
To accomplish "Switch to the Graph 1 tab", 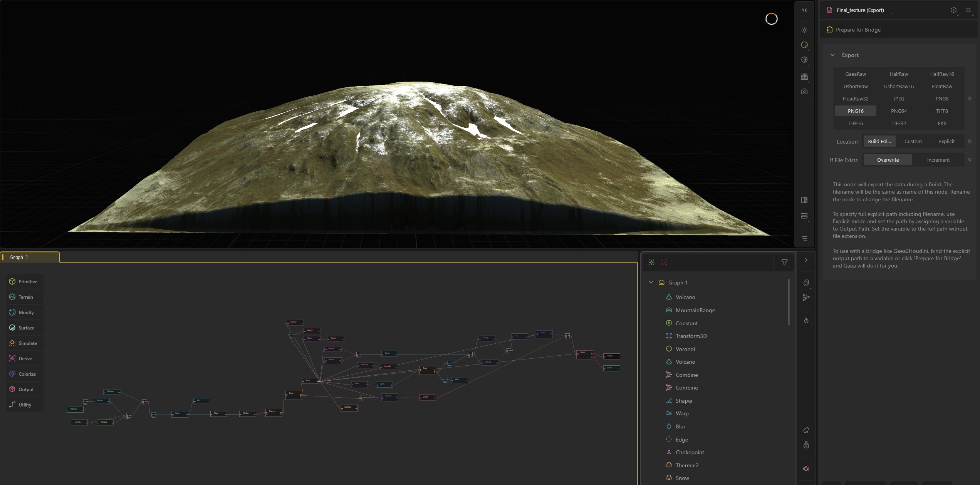I will point(19,258).
